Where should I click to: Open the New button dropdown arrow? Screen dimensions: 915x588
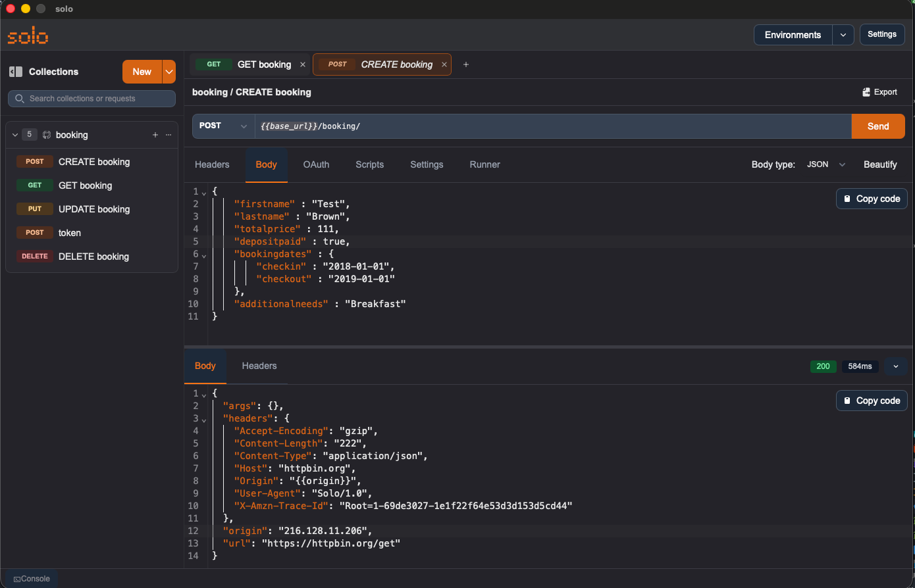(x=169, y=72)
